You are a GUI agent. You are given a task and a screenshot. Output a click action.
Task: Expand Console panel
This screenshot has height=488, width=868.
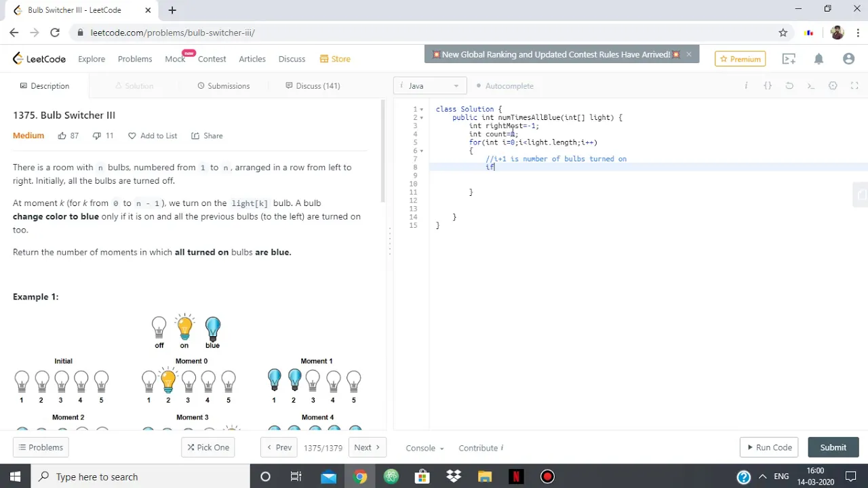point(425,447)
